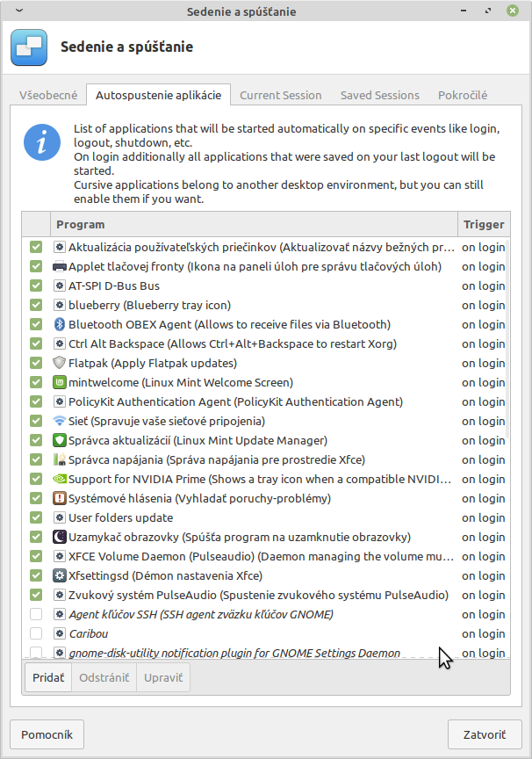
Task: Click the Sieť network wifi icon
Action: point(60,421)
